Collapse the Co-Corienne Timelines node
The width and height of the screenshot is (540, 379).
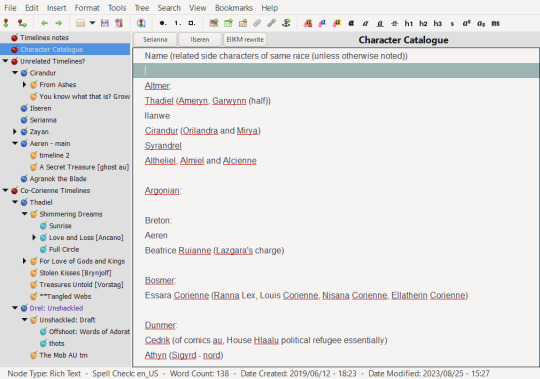click(x=5, y=190)
